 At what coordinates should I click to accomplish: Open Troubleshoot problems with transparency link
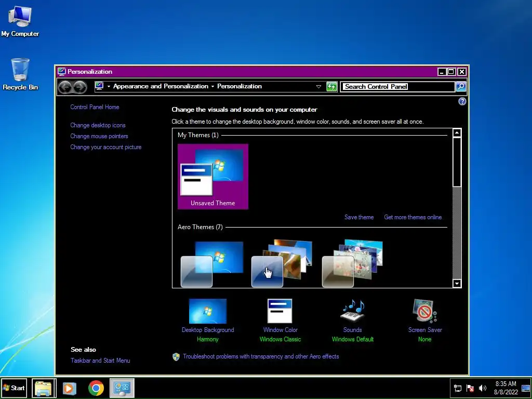click(x=261, y=356)
